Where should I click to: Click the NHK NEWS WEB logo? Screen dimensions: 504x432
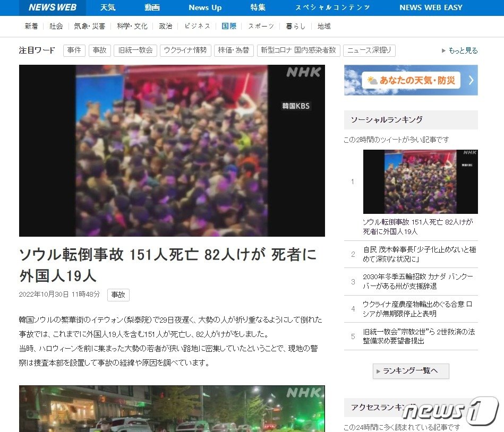point(52,7)
